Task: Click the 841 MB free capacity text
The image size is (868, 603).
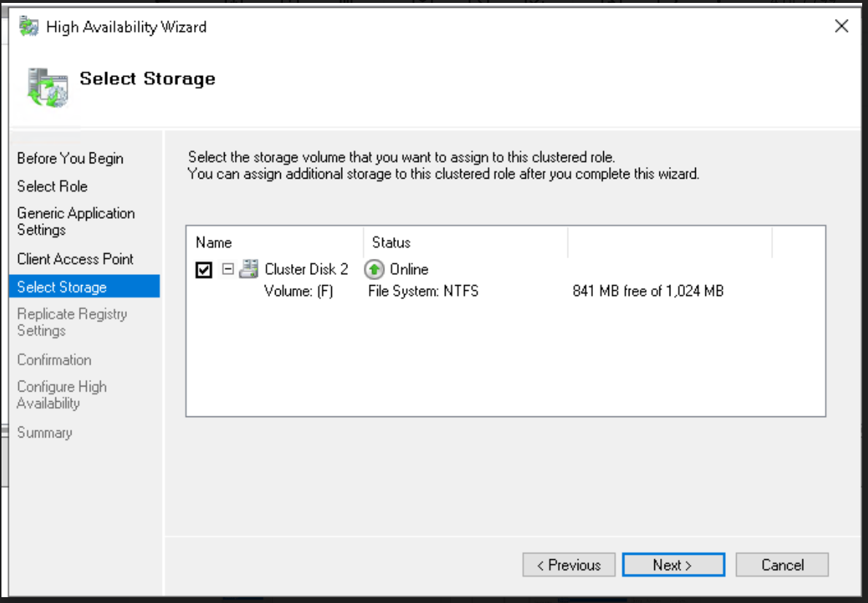Action: [648, 292]
